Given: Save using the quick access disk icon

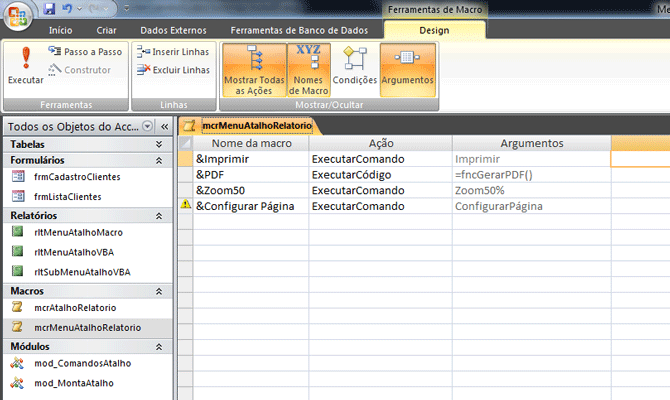Looking at the screenshot, I should [x=50, y=9].
